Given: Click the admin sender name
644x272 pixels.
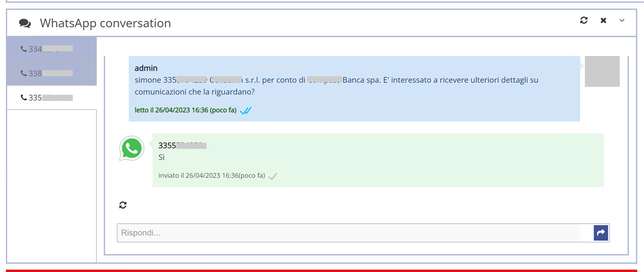Looking at the screenshot, I should (x=146, y=68).
